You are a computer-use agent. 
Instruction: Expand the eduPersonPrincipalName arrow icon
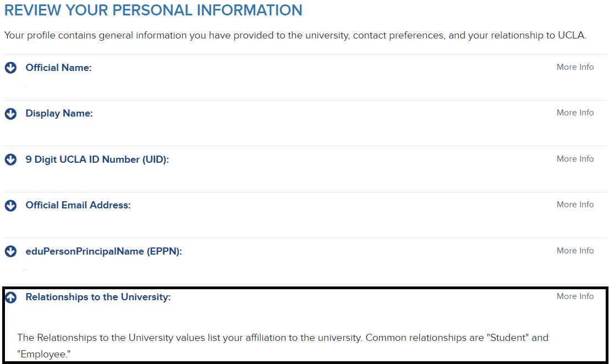pyautogui.click(x=10, y=251)
